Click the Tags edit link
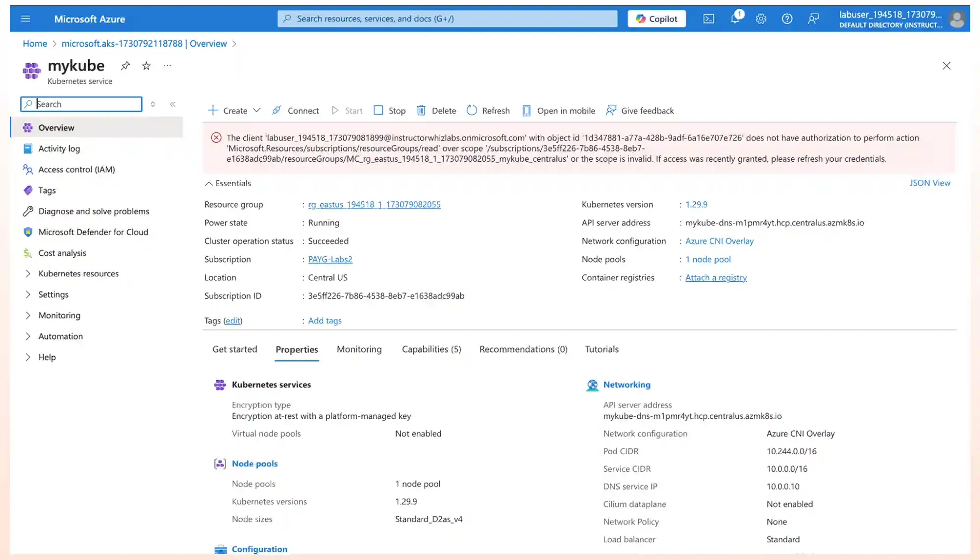 (x=233, y=320)
